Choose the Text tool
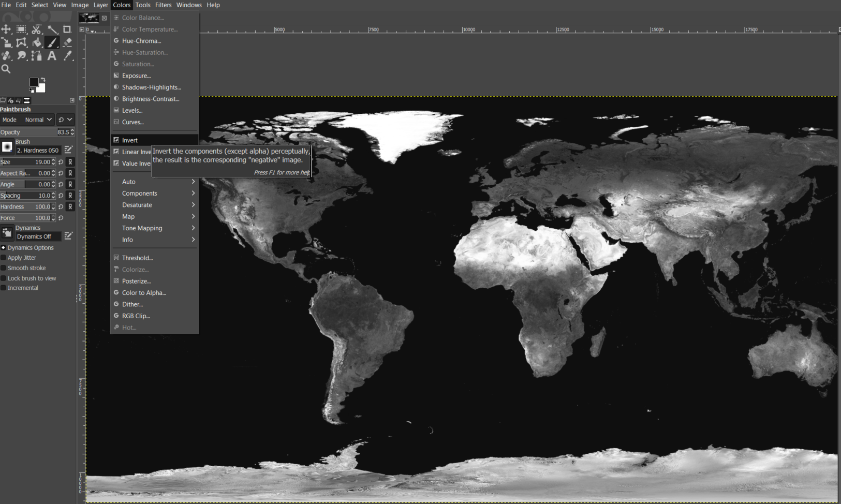Viewport: 841px width, 504px height. (x=52, y=56)
